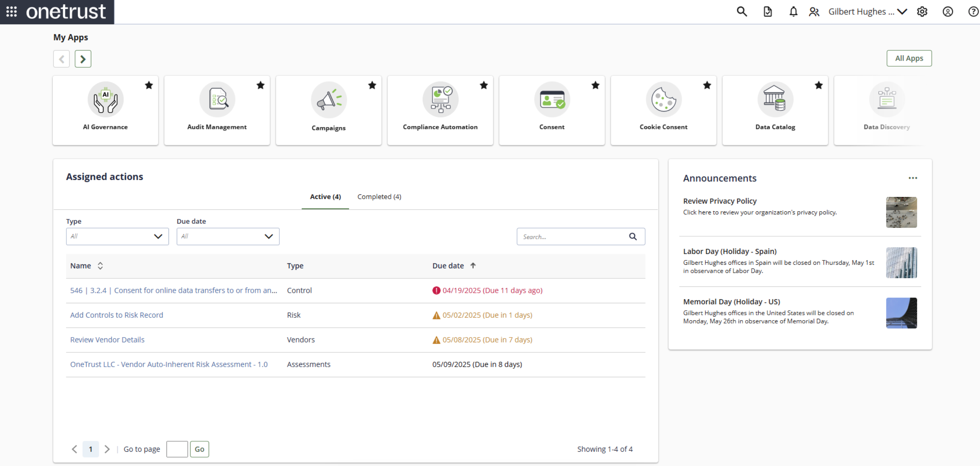Click the All Apps button

(909, 58)
